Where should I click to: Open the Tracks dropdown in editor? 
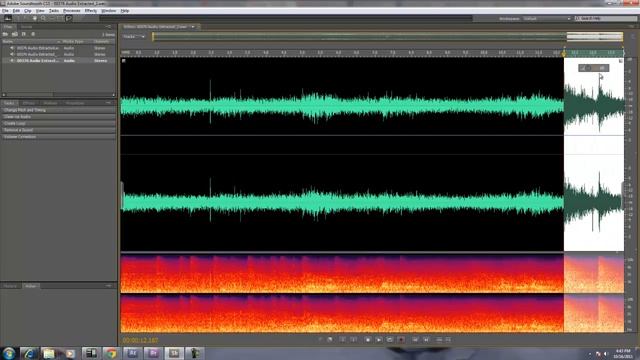(x=134, y=37)
